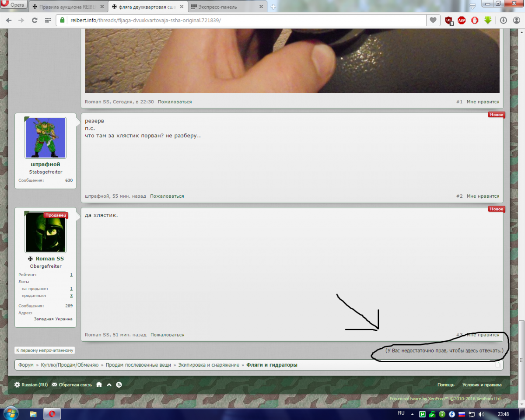Open the Forum software by XenForo link
The height and width of the screenshot is (420, 525).
(x=445, y=399)
